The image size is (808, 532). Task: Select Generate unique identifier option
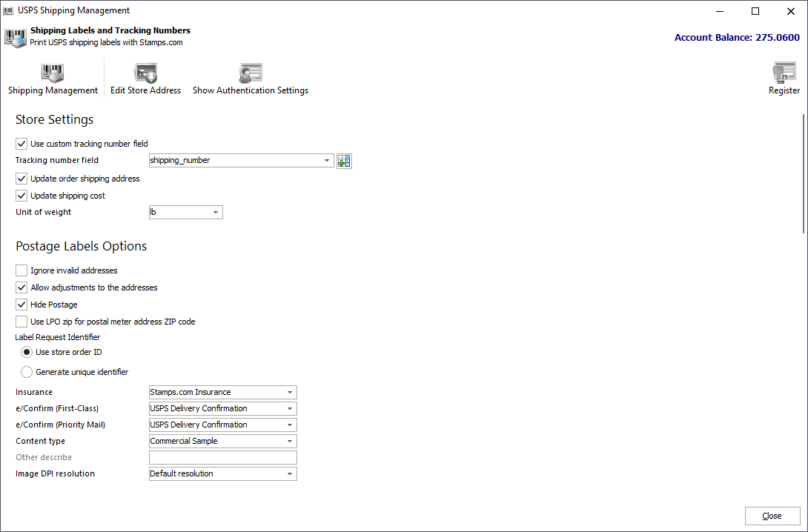pyautogui.click(x=26, y=371)
